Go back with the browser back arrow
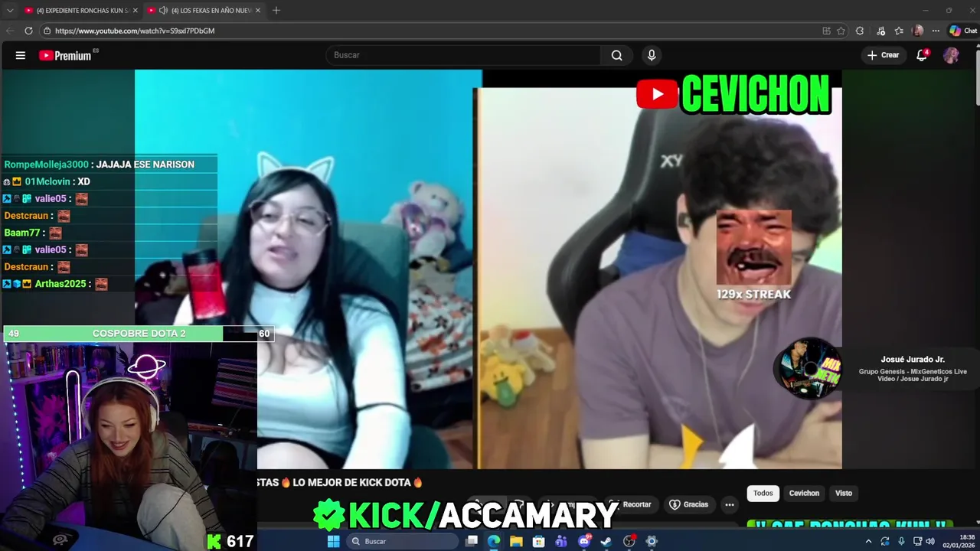The image size is (980, 551). coord(10,31)
